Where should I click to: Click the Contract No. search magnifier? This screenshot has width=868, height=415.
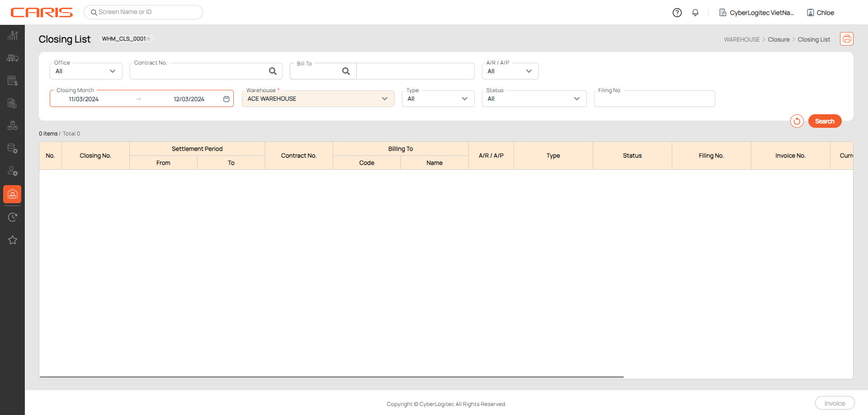tap(273, 71)
